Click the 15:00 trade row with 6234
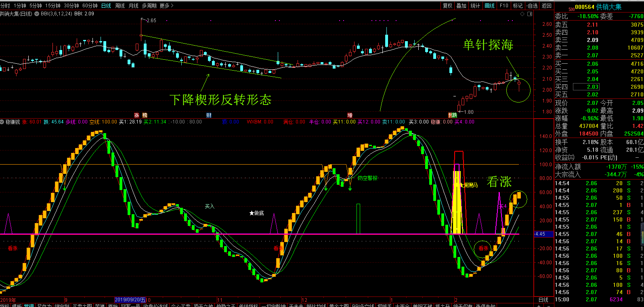 pos(599,299)
